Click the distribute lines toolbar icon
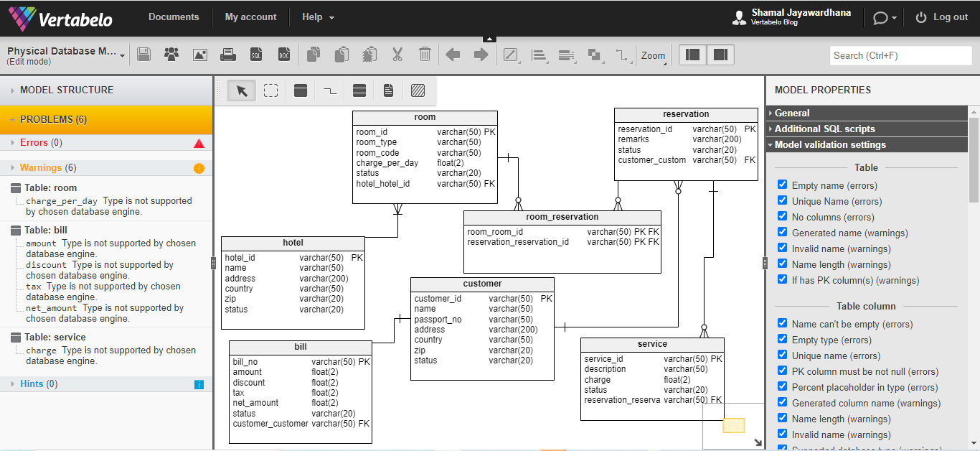 tap(567, 55)
